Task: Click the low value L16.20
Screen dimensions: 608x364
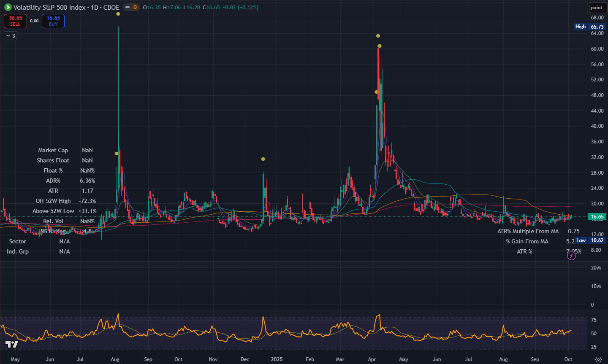Action: pyautogui.click(x=192, y=8)
